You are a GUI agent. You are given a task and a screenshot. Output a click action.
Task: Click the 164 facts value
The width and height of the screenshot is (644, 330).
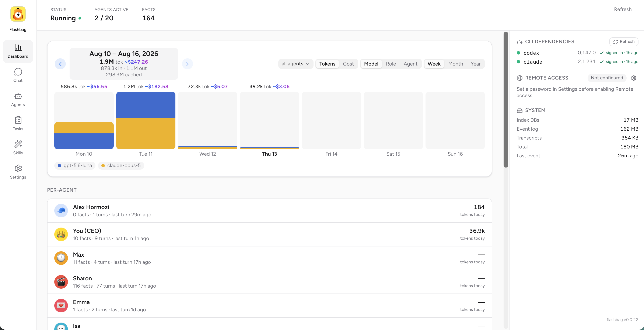click(148, 18)
